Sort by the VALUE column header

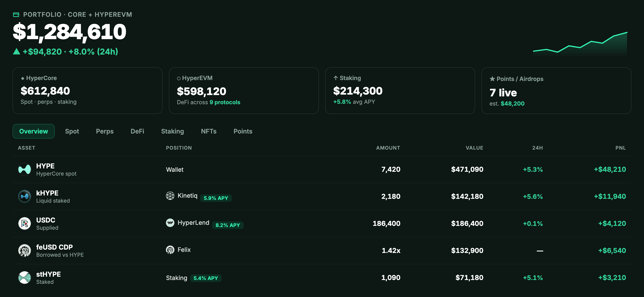coord(474,148)
